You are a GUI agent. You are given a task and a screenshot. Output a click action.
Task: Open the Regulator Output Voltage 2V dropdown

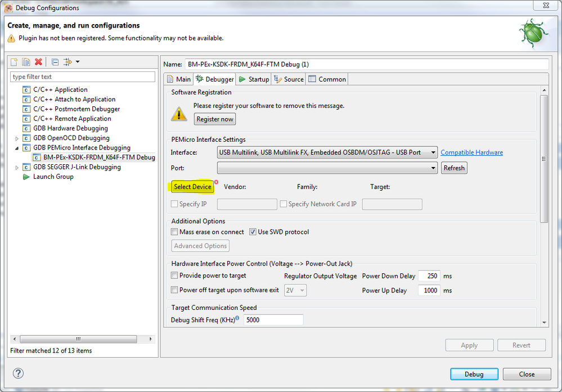295,290
